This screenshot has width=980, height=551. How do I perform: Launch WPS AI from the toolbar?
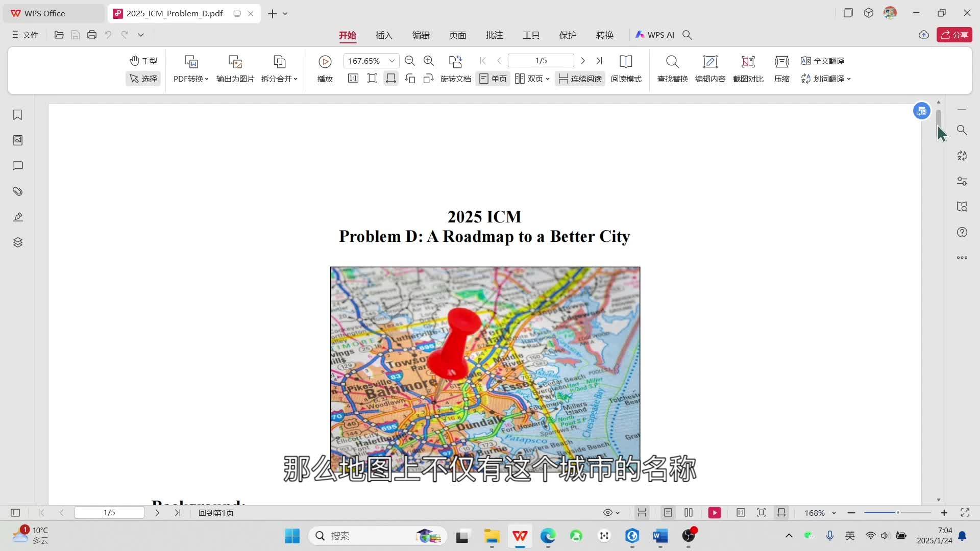point(655,35)
